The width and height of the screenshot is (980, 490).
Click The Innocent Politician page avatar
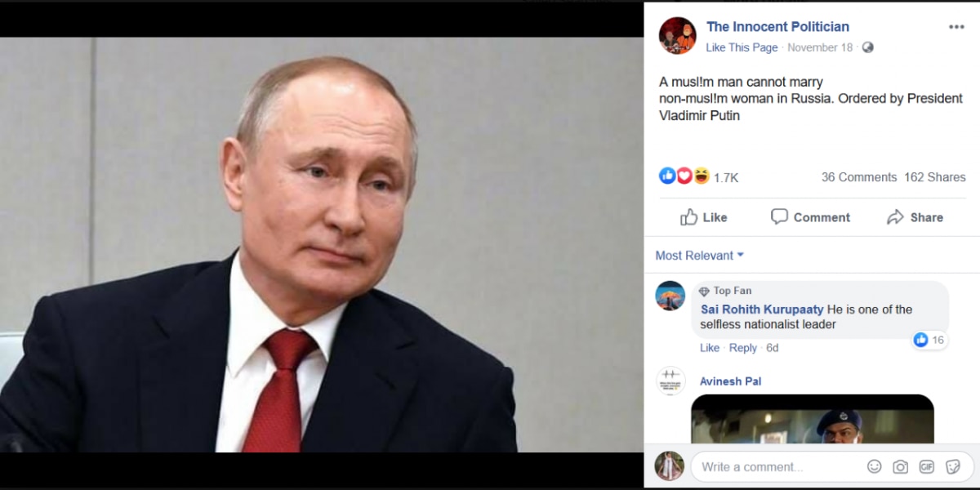pos(677,35)
